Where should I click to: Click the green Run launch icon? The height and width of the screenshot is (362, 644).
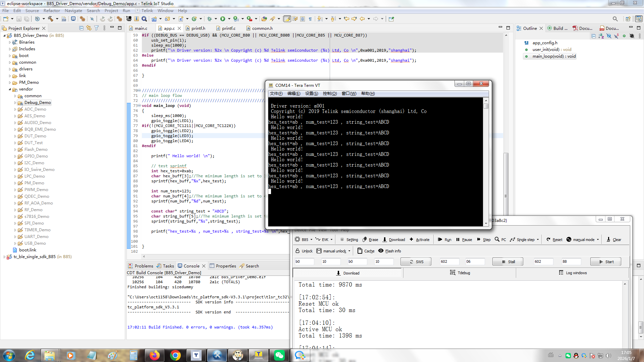[223, 19]
